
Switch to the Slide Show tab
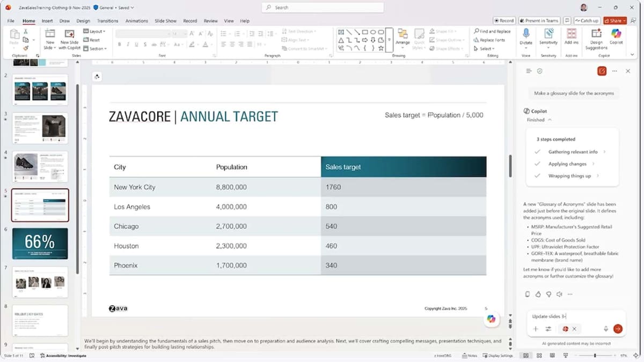click(x=166, y=21)
